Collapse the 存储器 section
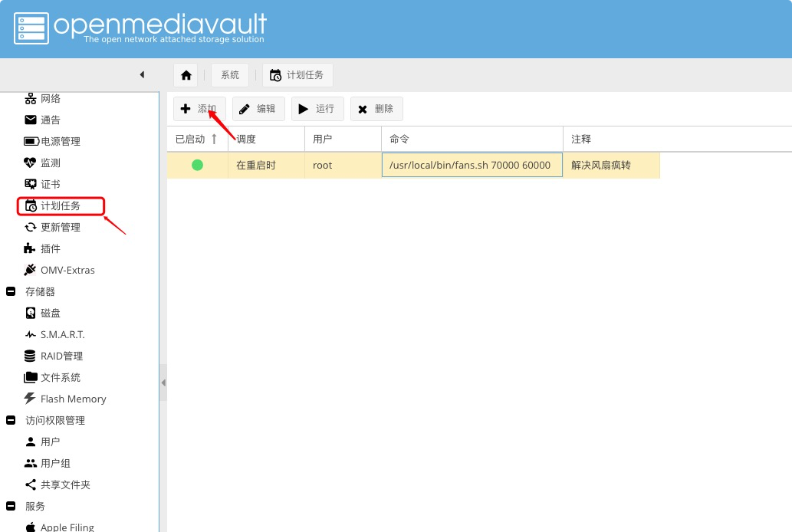The image size is (792, 532). 9,291
